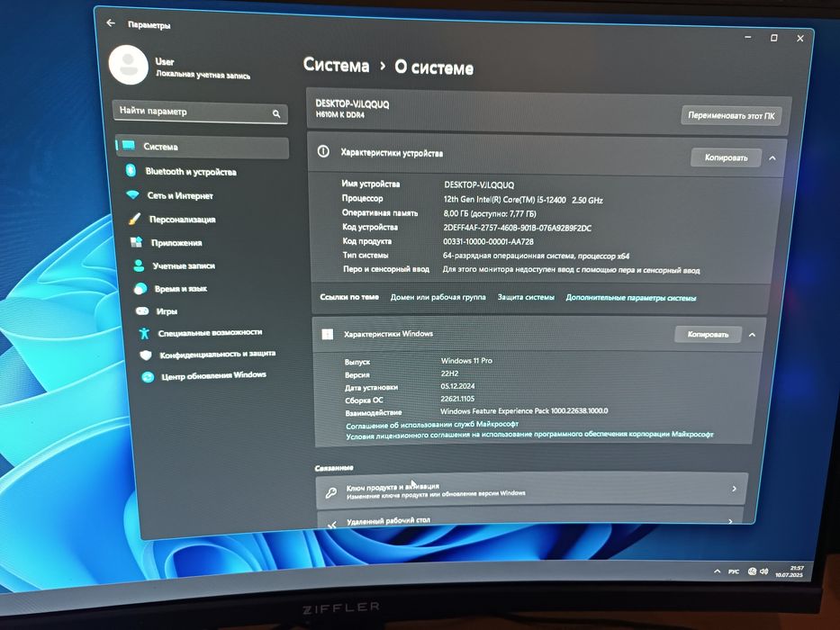Select the OS build value 22621.1105
The image size is (840, 630).
click(x=457, y=399)
